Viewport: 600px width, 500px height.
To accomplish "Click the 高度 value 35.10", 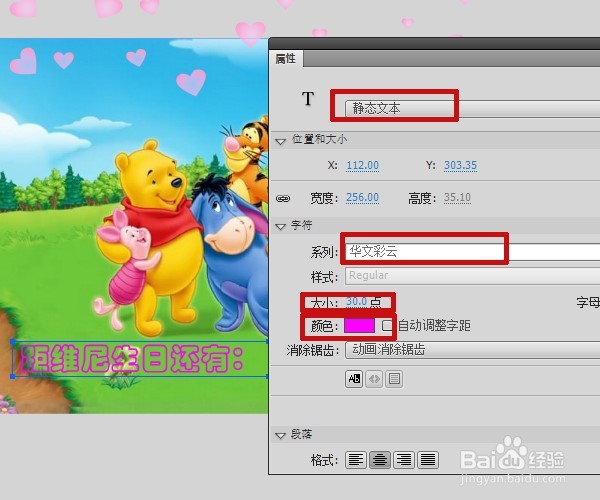I will click(457, 197).
